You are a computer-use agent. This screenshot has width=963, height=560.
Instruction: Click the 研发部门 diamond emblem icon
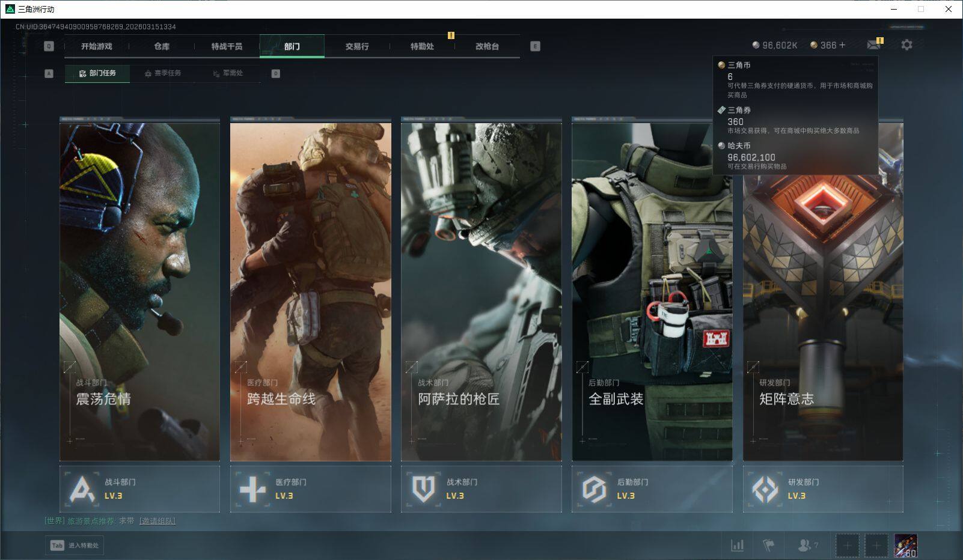(765, 489)
